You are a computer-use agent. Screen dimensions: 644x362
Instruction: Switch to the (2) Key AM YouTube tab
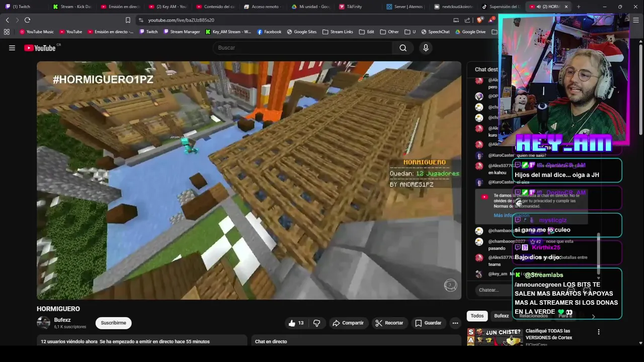pyautogui.click(x=169, y=7)
